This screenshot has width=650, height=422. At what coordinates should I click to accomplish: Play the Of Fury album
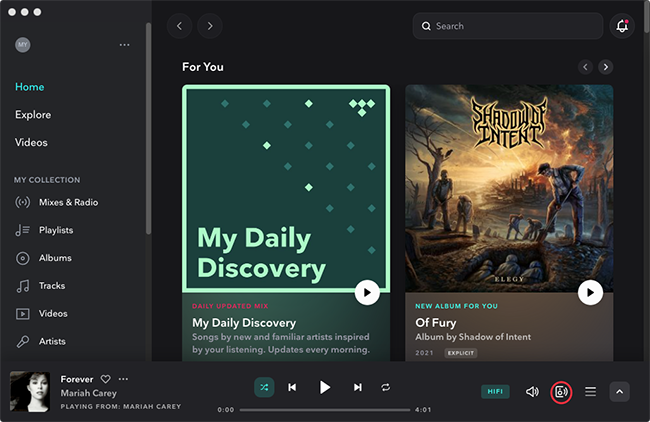tap(590, 293)
